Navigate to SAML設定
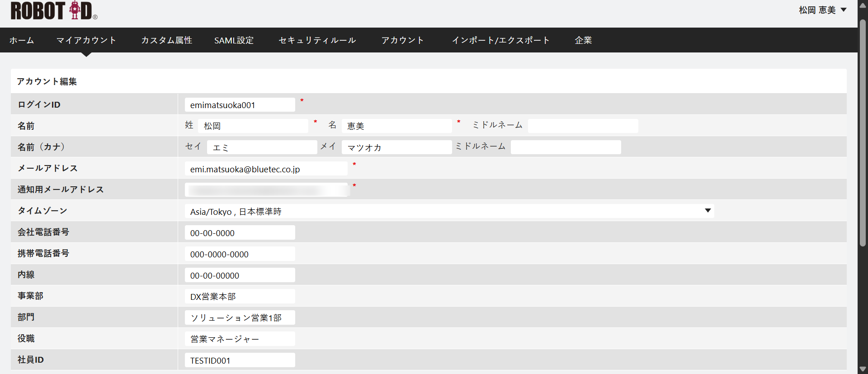Screen dimensions: 868x374 tap(234, 40)
